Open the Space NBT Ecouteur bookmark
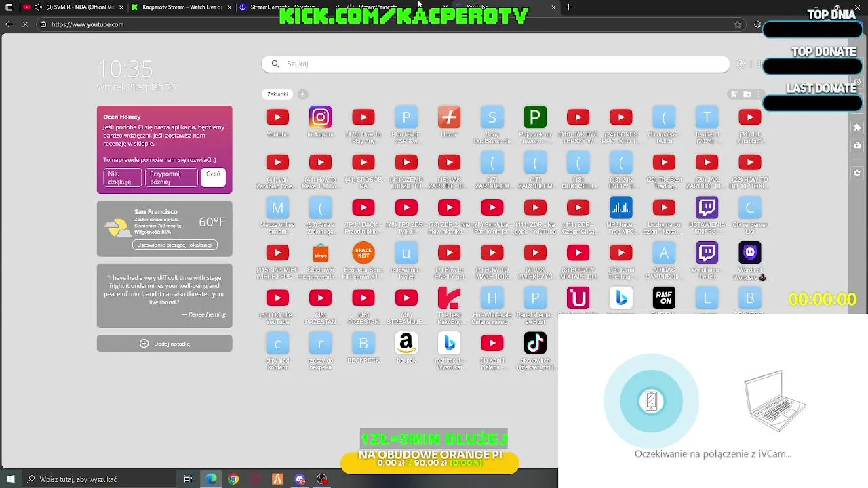This screenshot has height=488, width=868. tap(363, 253)
